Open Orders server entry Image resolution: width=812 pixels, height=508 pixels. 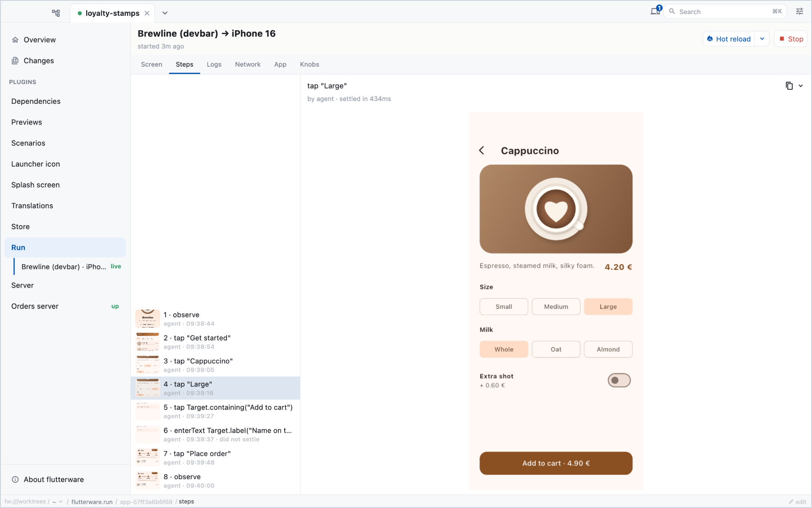click(65, 306)
